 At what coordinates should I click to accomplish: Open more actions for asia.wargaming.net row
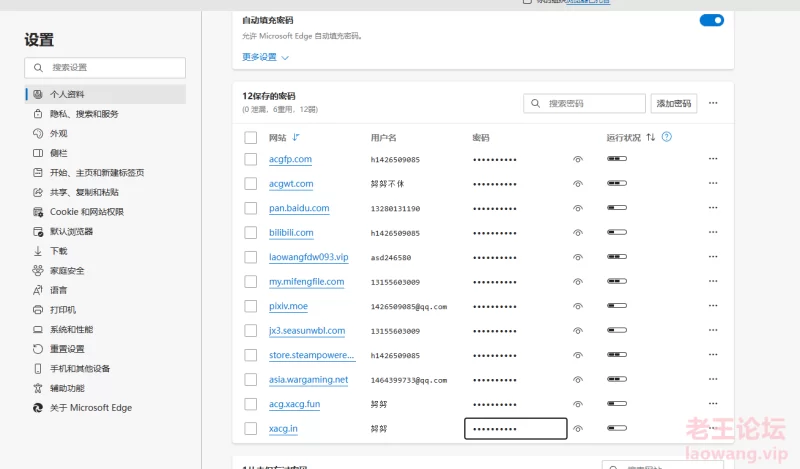pyautogui.click(x=713, y=379)
